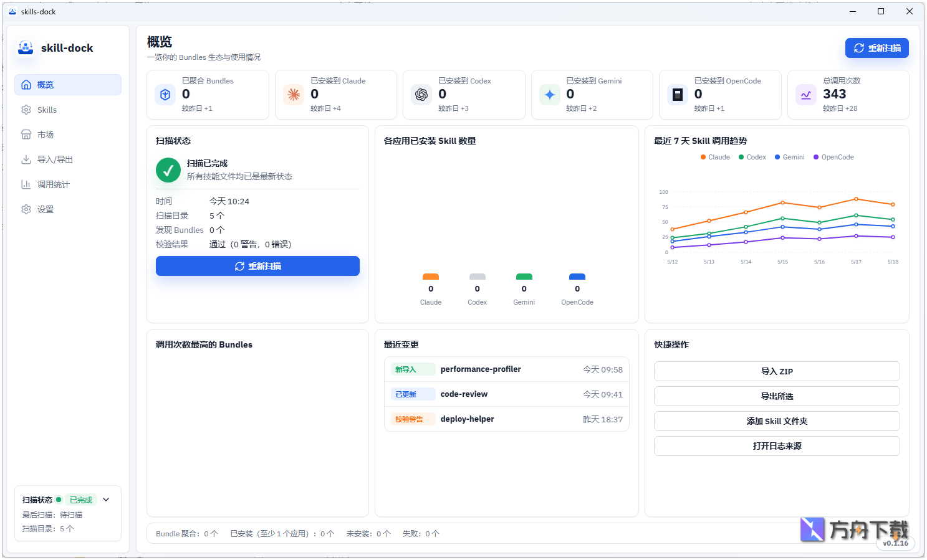Click the 导入 ZIP button

[x=777, y=371]
